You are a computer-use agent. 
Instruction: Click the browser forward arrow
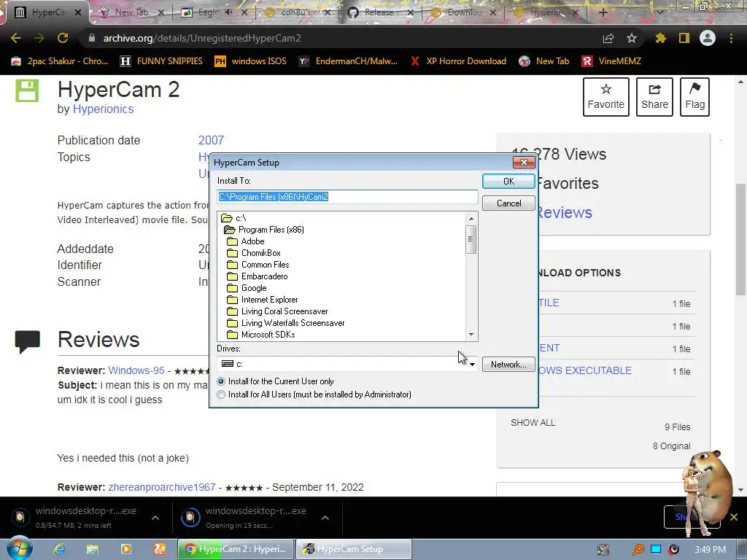click(x=39, y=38)
